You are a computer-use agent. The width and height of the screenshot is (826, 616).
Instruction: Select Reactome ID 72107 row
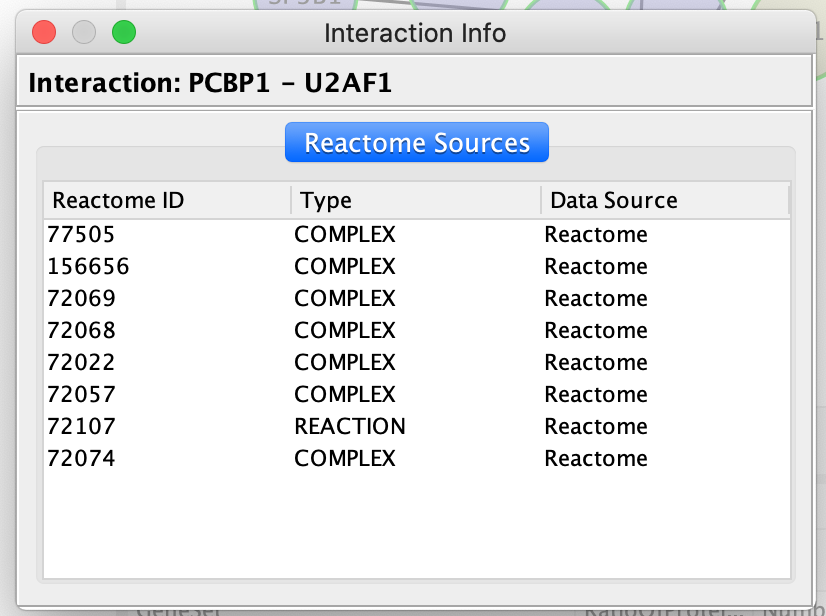(81, 427)
